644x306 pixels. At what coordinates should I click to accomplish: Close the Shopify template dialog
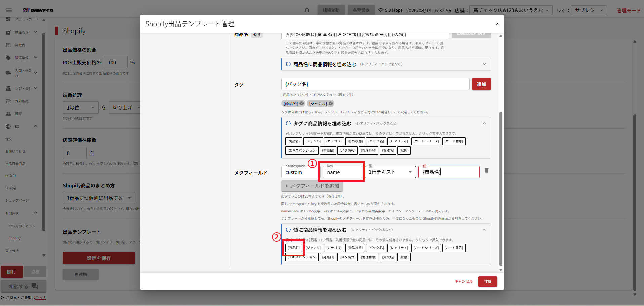pyautogui.click(x=497, y=24)
